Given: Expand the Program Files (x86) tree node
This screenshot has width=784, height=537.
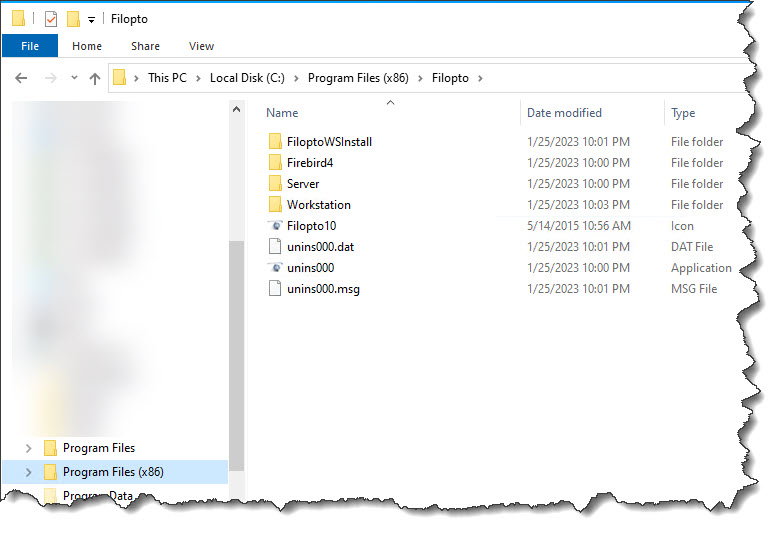Looking at the screenshot, I should click(x=28, y=472).
